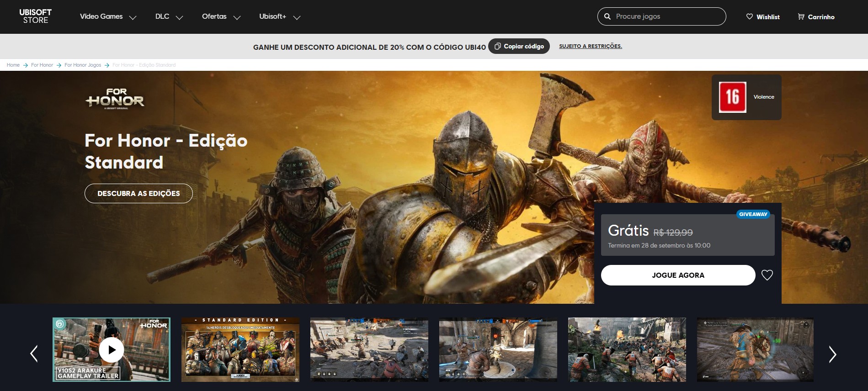Click the GIVEAWAY badge
Screen dimensions: 868x391
pyautogui.click(x=753, y=214)
